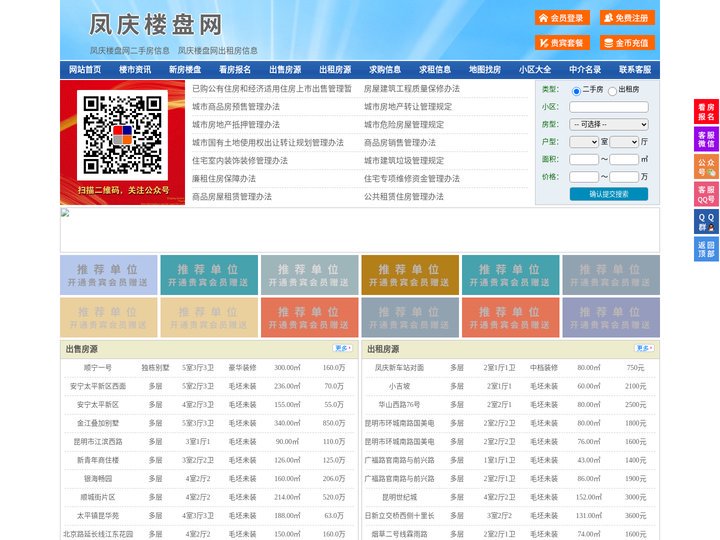Click the purple 推荐单位 tile
Viewport: 720px width, 540px height.
pos(611,318)
